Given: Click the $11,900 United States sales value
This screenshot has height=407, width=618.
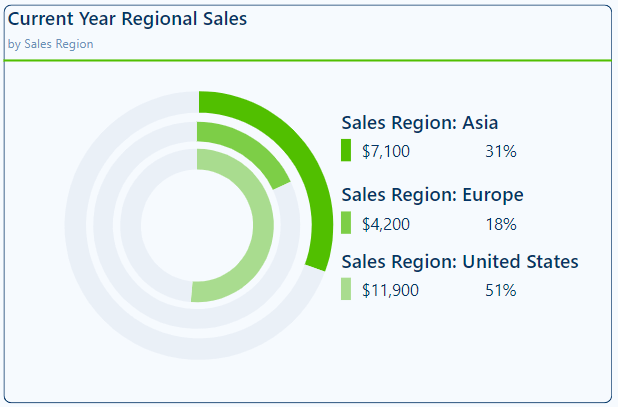Looking at the screenshot, I should coord(390,291).
